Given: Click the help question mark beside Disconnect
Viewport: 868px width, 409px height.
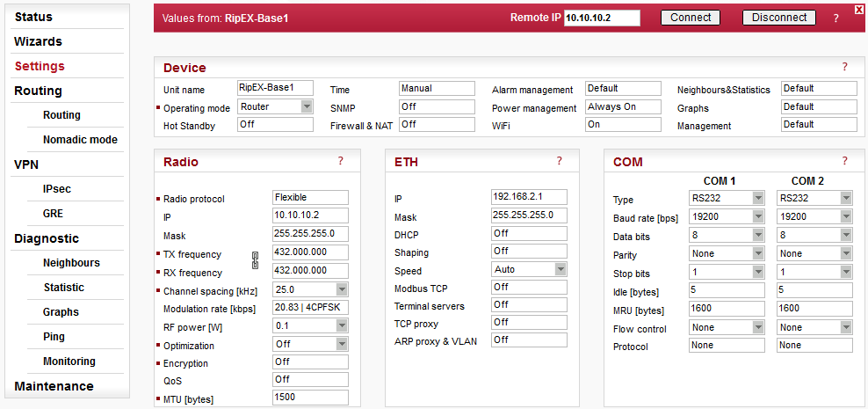Looking at the screenshot, I should [x=835, y=18].
